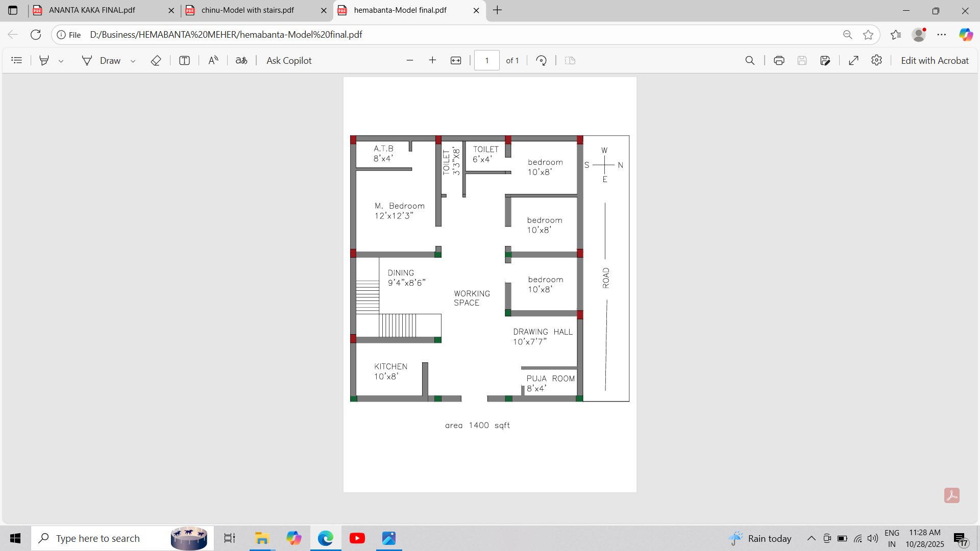This screenshot has height=551, width=980.
Task: Open the Favorites list
Action: [x=896, y=35]
